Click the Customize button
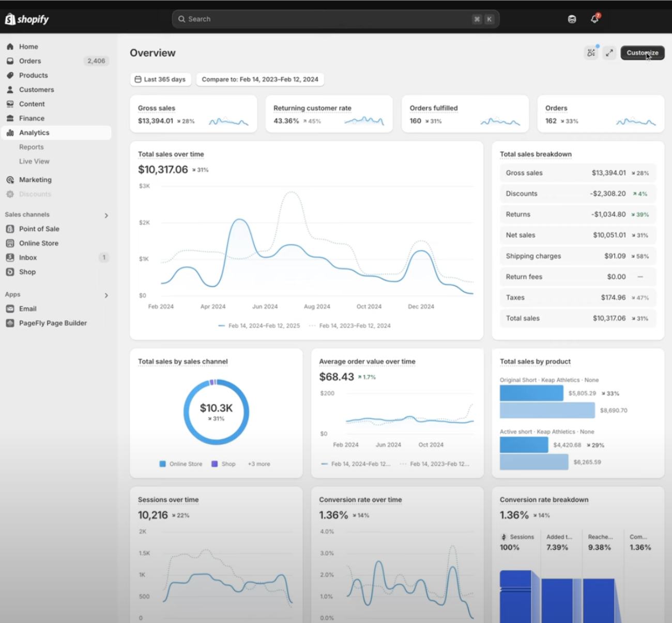The image size is (672, 623). point(642,52)
